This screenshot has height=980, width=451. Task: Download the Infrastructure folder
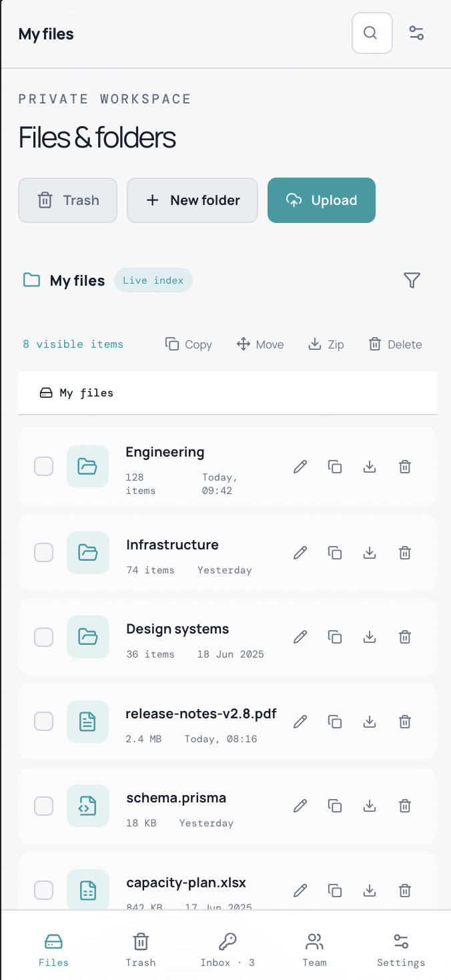370,553
